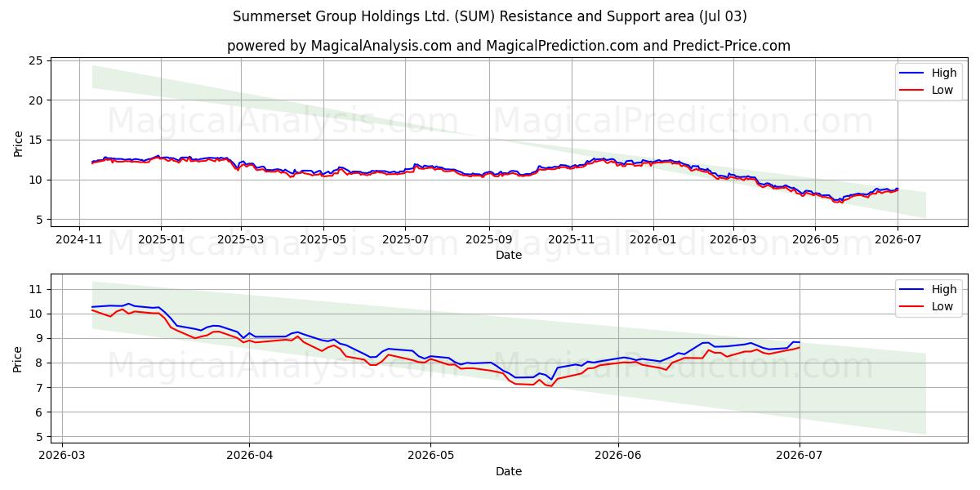
Task: Click the 2024-11 x-axis label in the top chart
Action: pos(78,240)
